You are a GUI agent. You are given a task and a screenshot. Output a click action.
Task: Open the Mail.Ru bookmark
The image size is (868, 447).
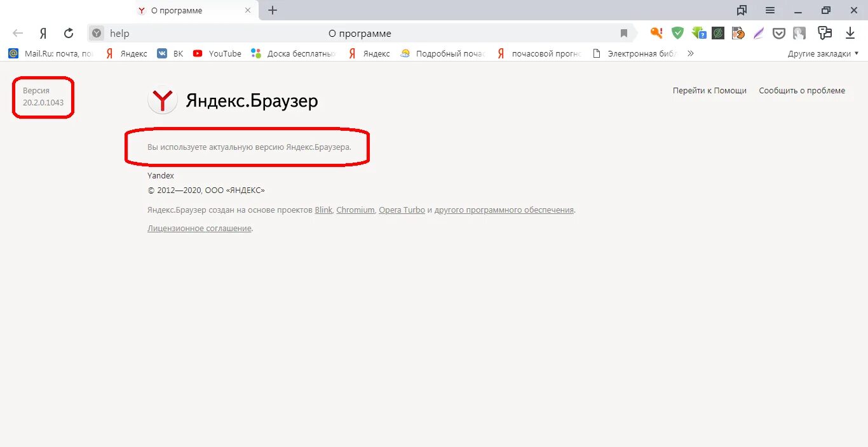pos(51,54)
